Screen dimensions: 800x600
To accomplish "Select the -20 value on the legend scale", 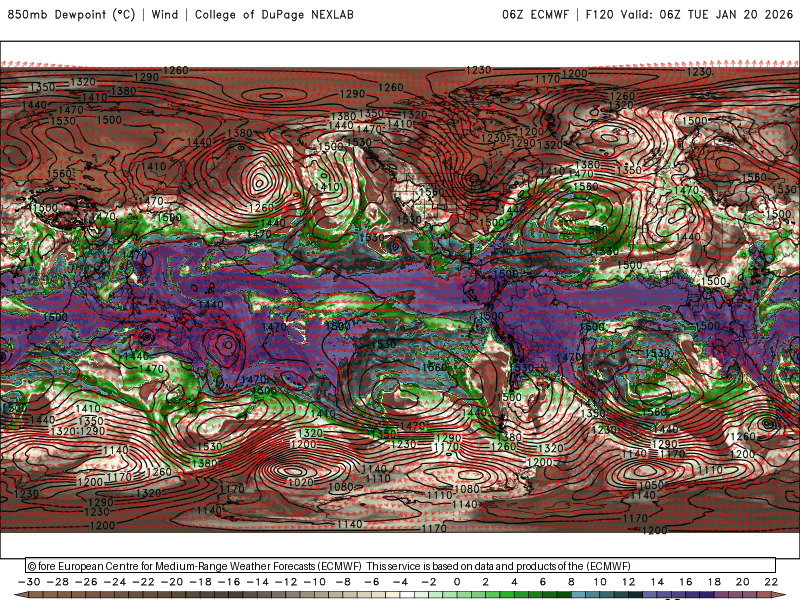I will tap(172, 582).
